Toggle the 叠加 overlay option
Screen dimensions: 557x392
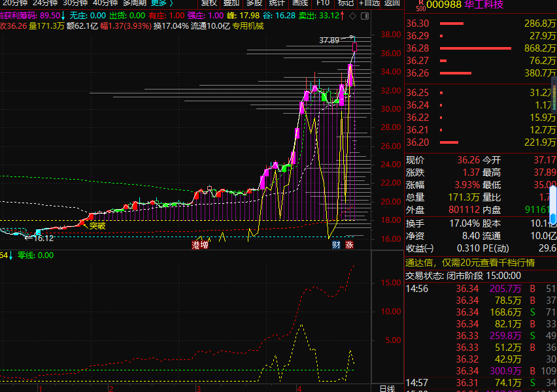point(231,3)
